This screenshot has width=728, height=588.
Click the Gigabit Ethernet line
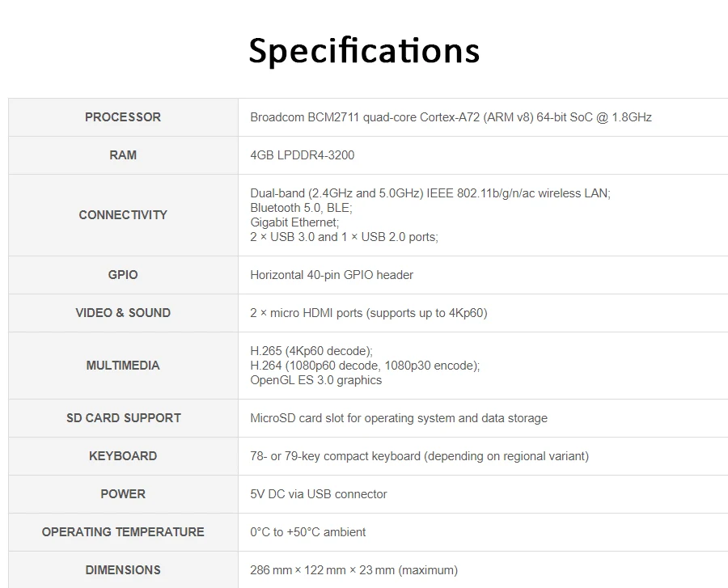tap(294, 222)
